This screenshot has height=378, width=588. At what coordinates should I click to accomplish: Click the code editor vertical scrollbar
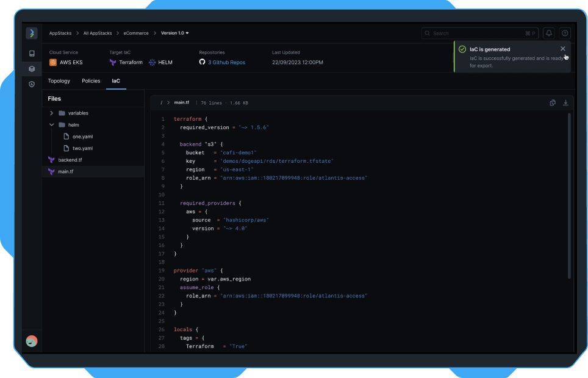(x=569, y=195)
